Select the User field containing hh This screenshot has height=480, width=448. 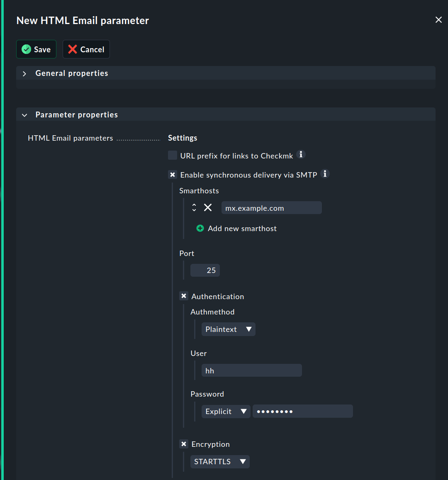(x=251, y=370)
